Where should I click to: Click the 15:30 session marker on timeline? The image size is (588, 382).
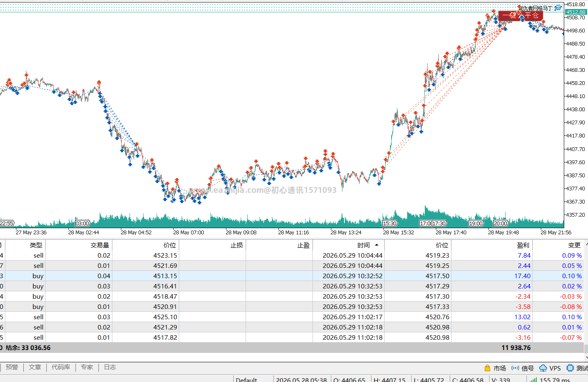(390, 223)
